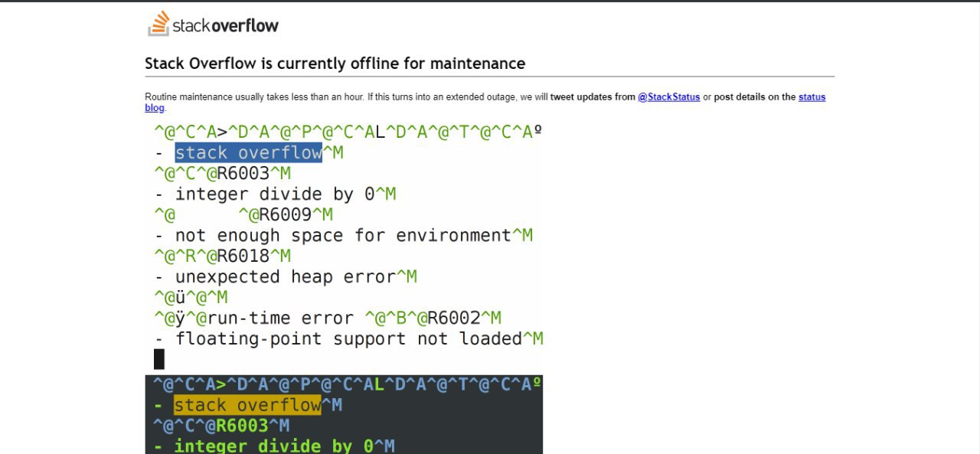
Task: Click the 'R6009' line in the terminal
Action: click(x=243, y=214)
